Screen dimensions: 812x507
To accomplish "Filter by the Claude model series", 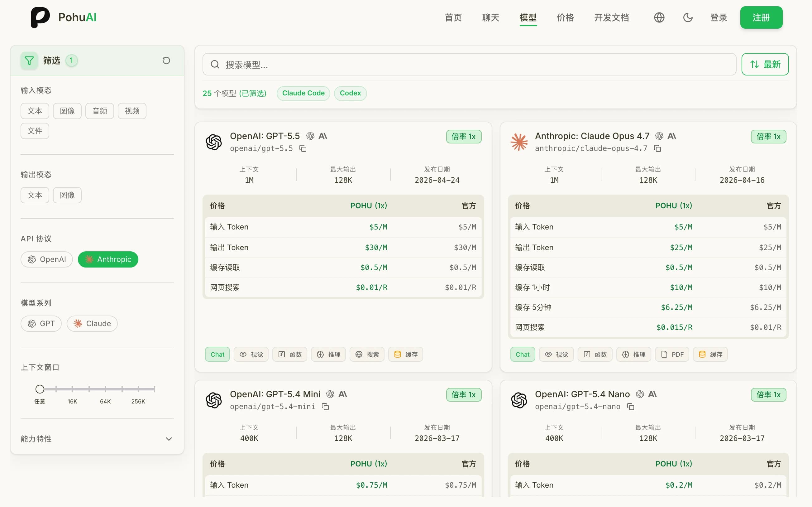I will (92, 324).
